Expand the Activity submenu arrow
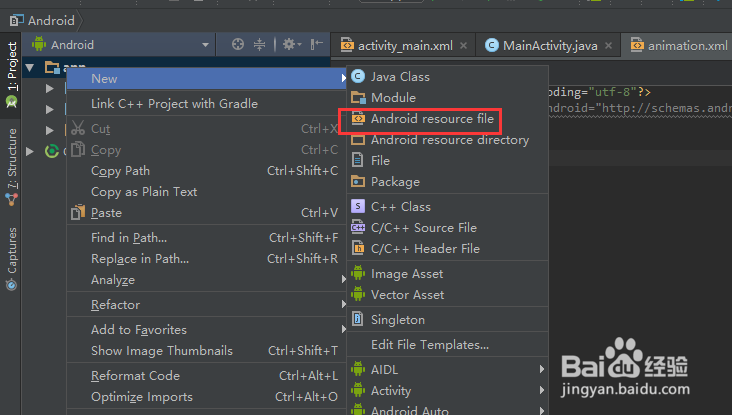The width and height of the screenshot is (732, 415). click(542, 390)
